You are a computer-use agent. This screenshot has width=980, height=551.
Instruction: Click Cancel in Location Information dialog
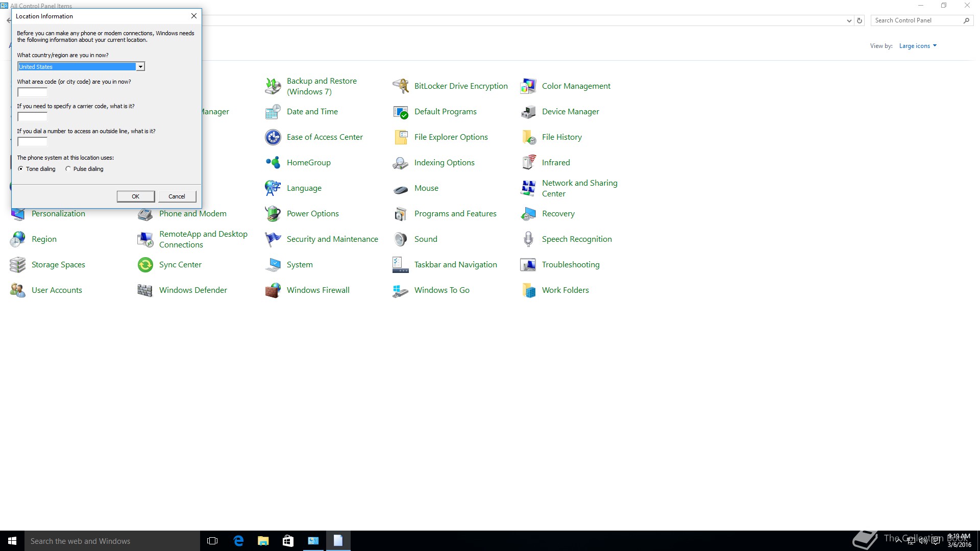pyautogui.click(x=177, y=196)
